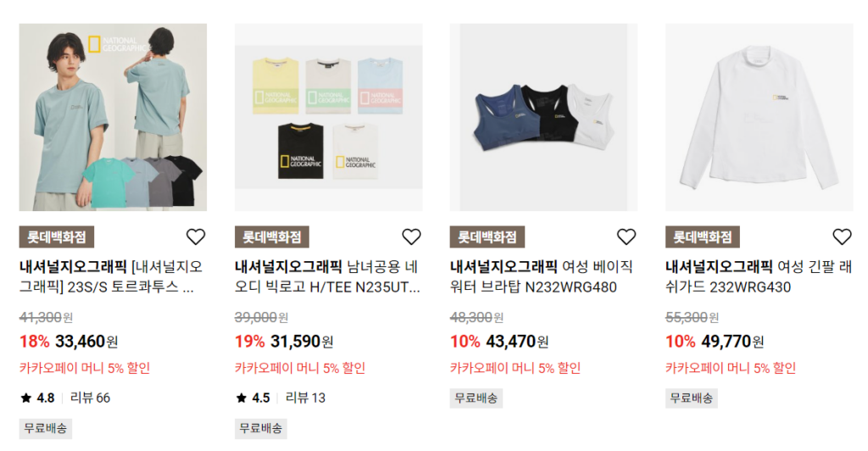The height and width of the screenshot is (451, 868).
Task: Click the 롯데백화점 badge on first product
Action: pyautogui.click(x=57, y=237)
